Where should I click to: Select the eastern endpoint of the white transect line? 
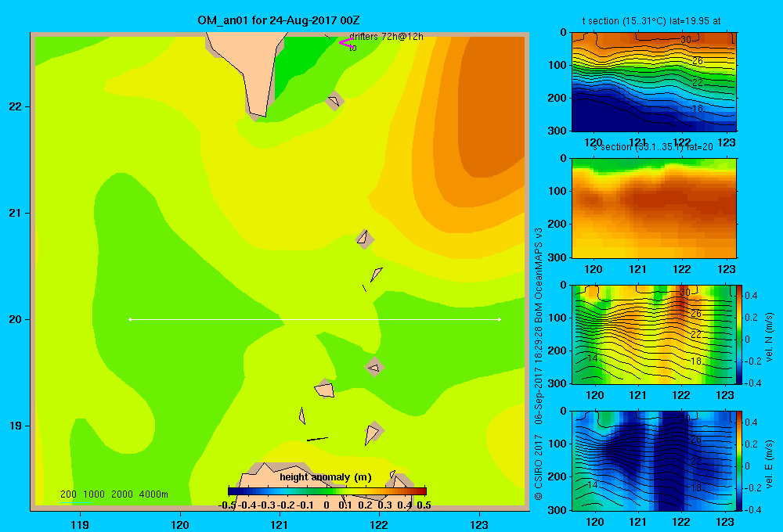tap(500, 319)
